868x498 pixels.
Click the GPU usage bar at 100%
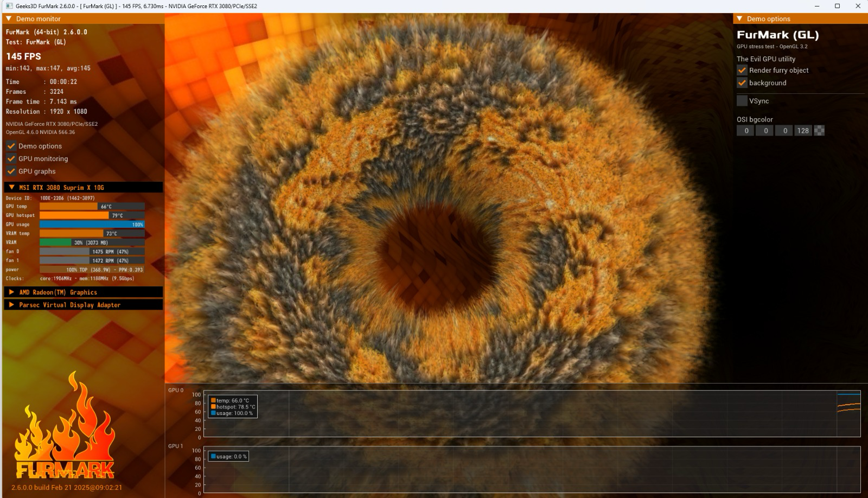[x=92, y=225]
